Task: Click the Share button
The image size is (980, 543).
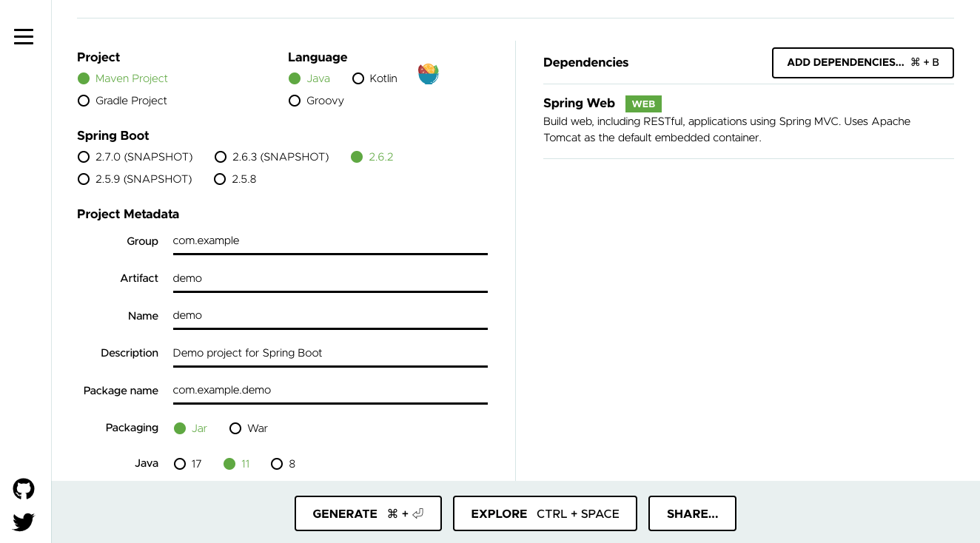Action: tap(692, 513)
